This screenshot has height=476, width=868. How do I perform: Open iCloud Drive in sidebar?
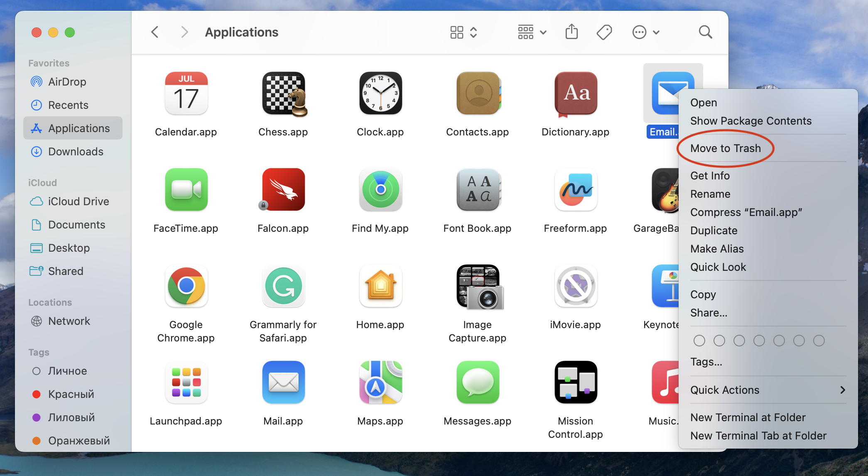click(73, 201)
